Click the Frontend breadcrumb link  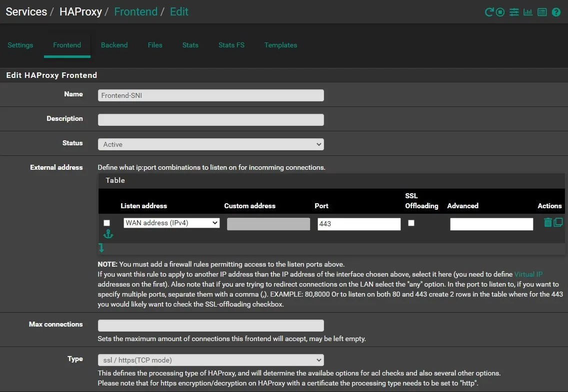tap(135, 11)
